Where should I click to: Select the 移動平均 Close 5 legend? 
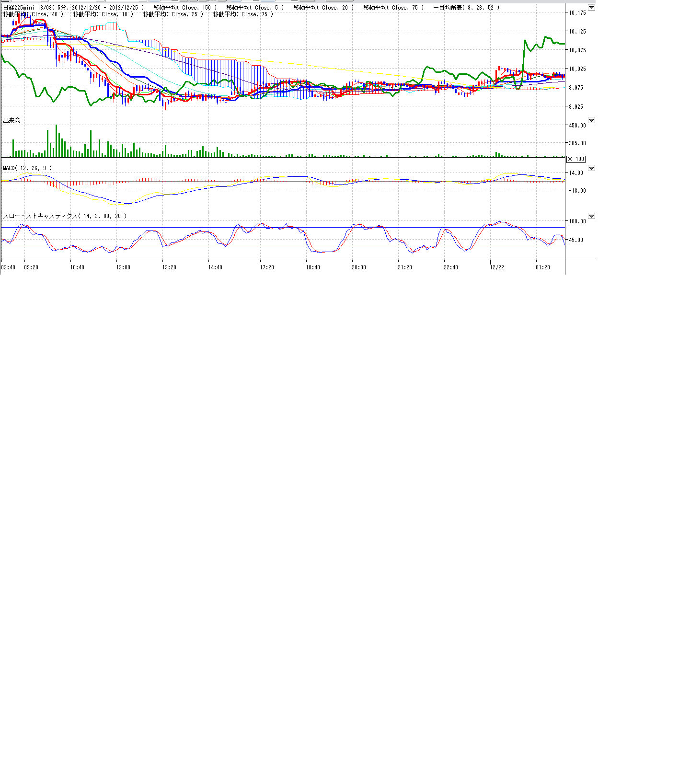[255, 8]
